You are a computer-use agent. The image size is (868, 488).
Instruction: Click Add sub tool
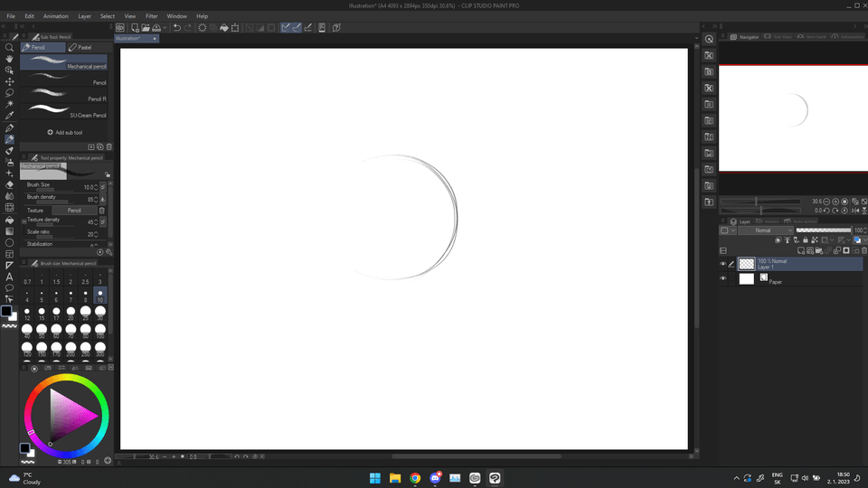(65, 132)
